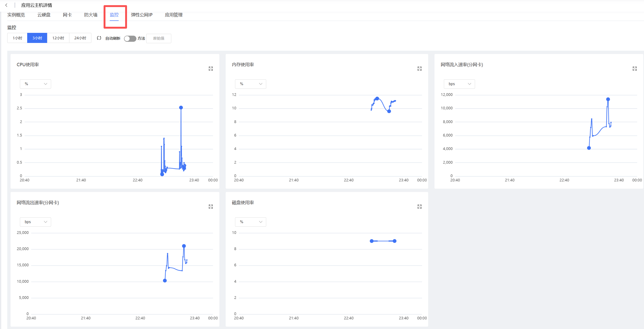Click the memory chart minimum point below 10
The height and width of the screenshot is (329, 644).
[389, 111]
